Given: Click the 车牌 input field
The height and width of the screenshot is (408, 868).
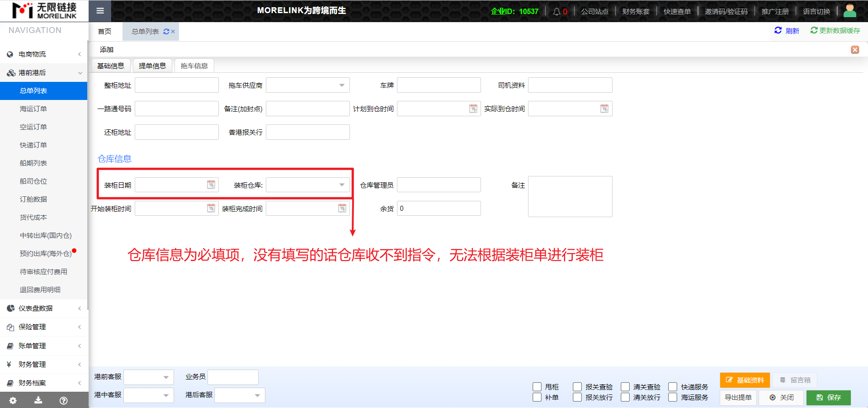Looking at the screenshot, I should pyautogui.click(x=439, y=85).
